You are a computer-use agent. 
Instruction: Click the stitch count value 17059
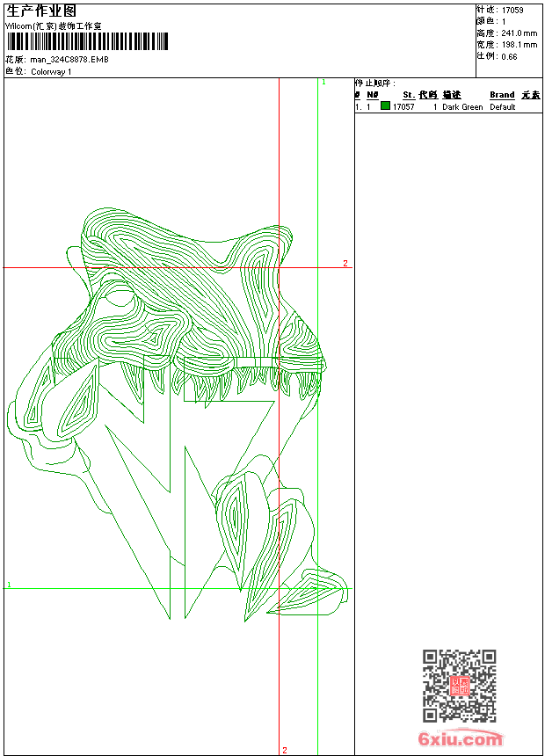(x=512, y=11)
